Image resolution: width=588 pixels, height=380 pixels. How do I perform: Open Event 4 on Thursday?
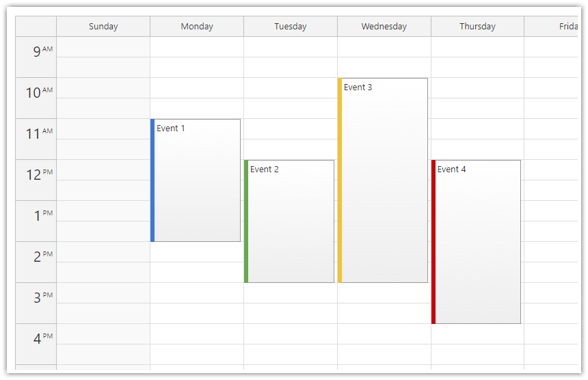coord(478,242)
